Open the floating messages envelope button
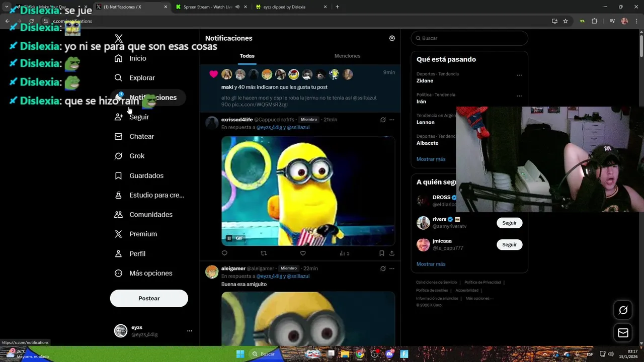644x362 pixels. coord(623,333)
